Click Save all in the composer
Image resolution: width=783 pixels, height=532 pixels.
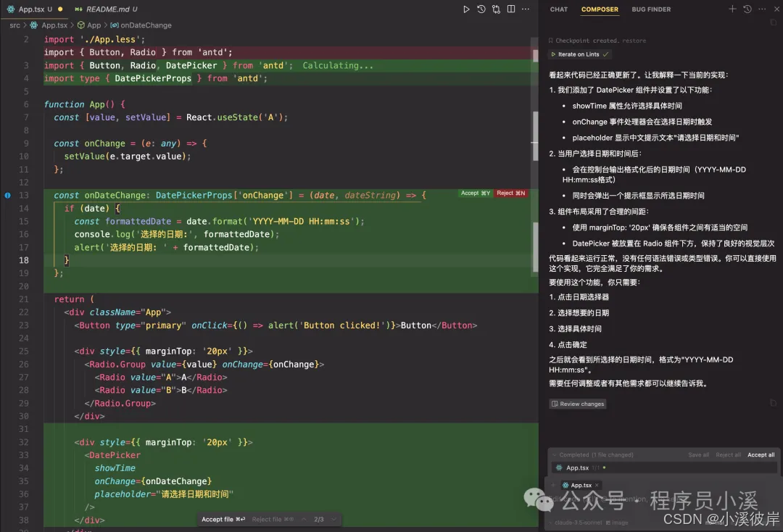coord(698,454)
